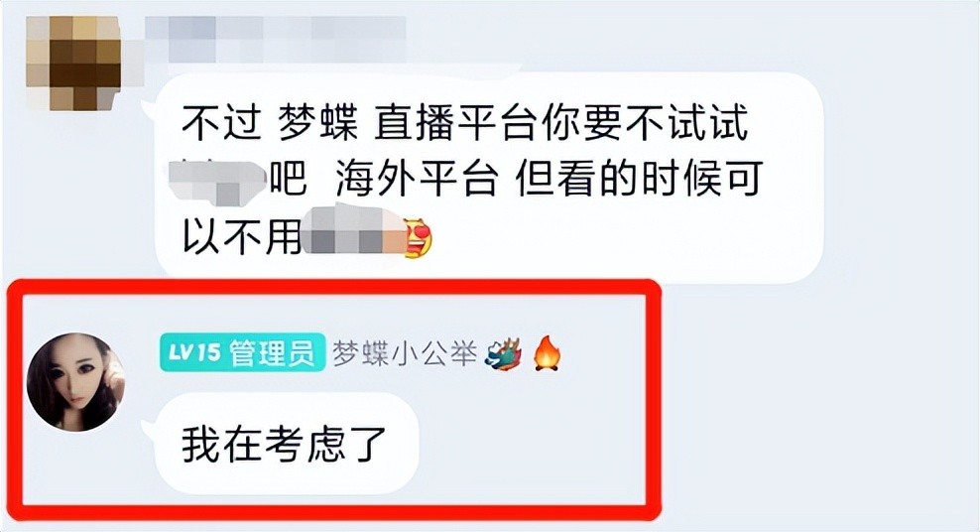980x532 pixels.
Task: Open the woman's profile avatar
Action: [x=76, y=382]
